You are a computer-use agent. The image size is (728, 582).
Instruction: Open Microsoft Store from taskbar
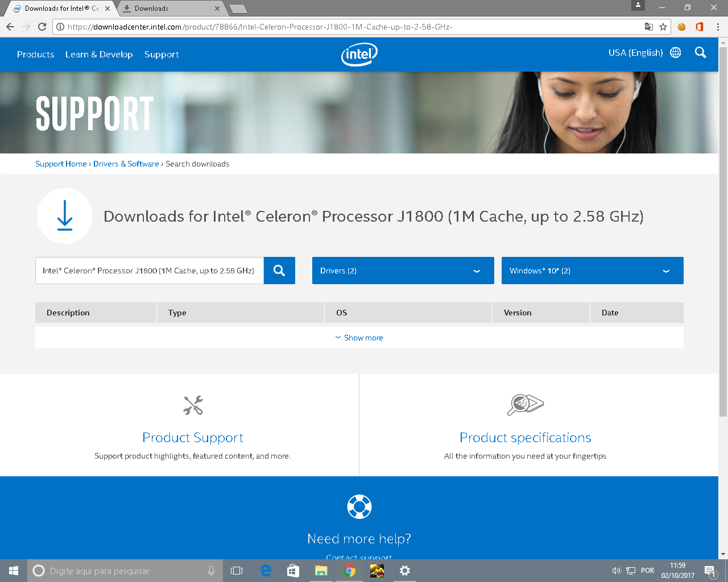pos(293,571)
